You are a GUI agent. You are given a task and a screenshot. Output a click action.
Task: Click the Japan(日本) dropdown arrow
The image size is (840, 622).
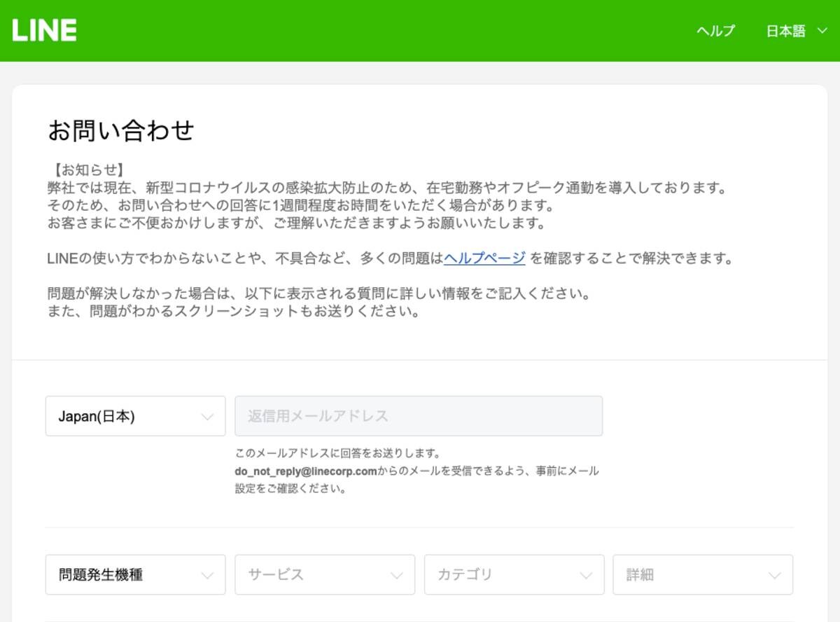[207, 416]
